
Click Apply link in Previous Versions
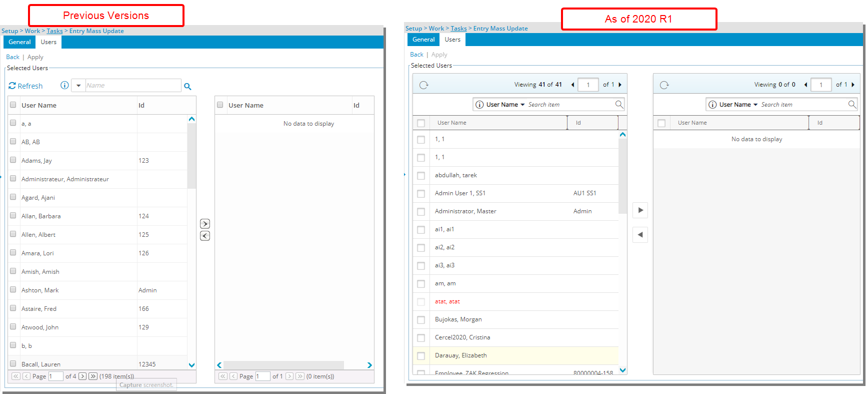point(35,57)
